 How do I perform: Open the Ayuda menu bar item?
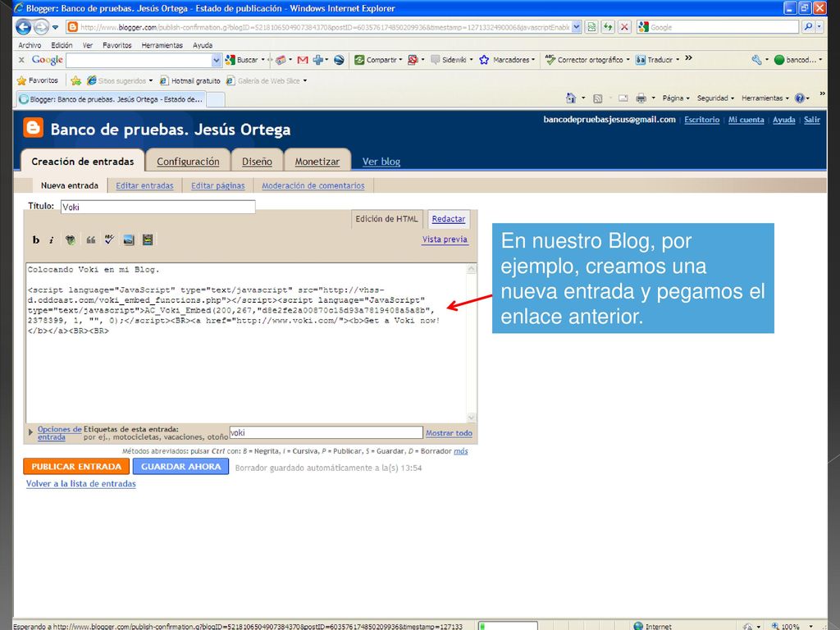pyautogui.click(x=203, y=45)
